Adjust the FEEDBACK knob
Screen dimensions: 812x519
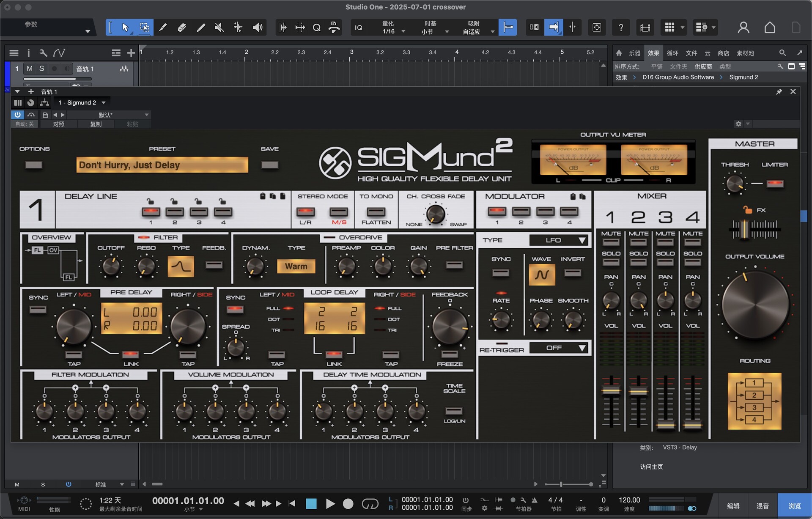click(450, 326)
